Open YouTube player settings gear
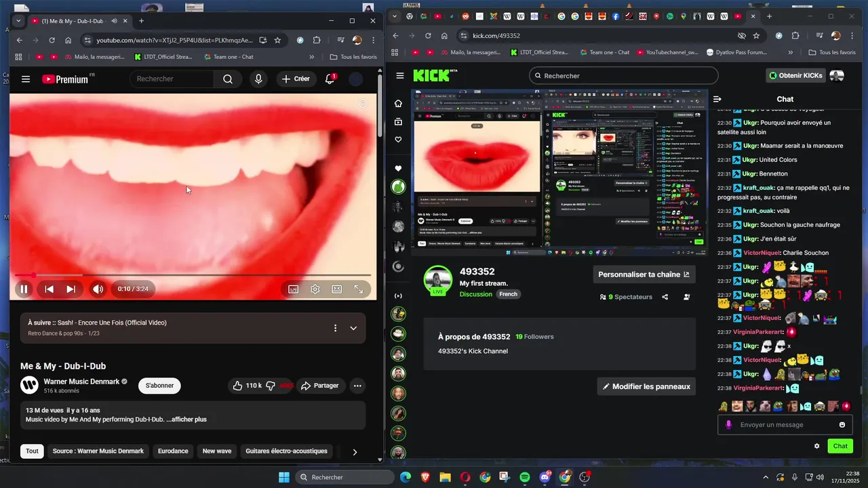Viewport: 868px width, 488px height. (315, 289)
